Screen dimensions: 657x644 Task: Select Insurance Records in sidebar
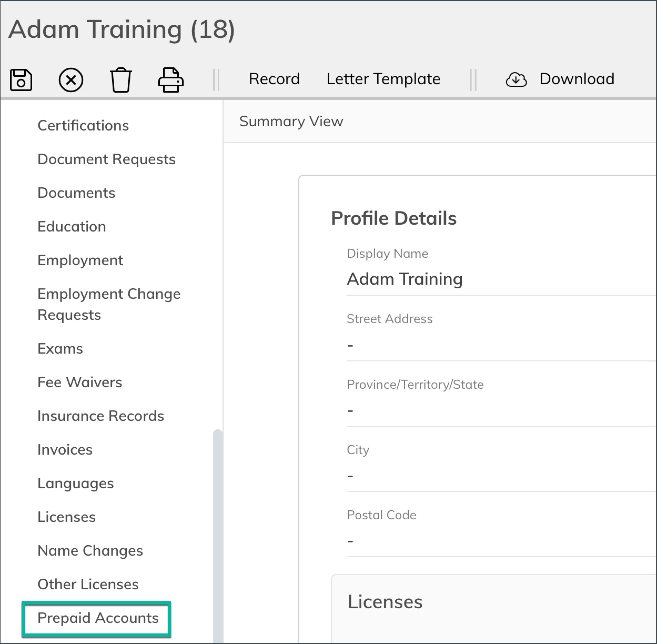(x=101, y=416)
